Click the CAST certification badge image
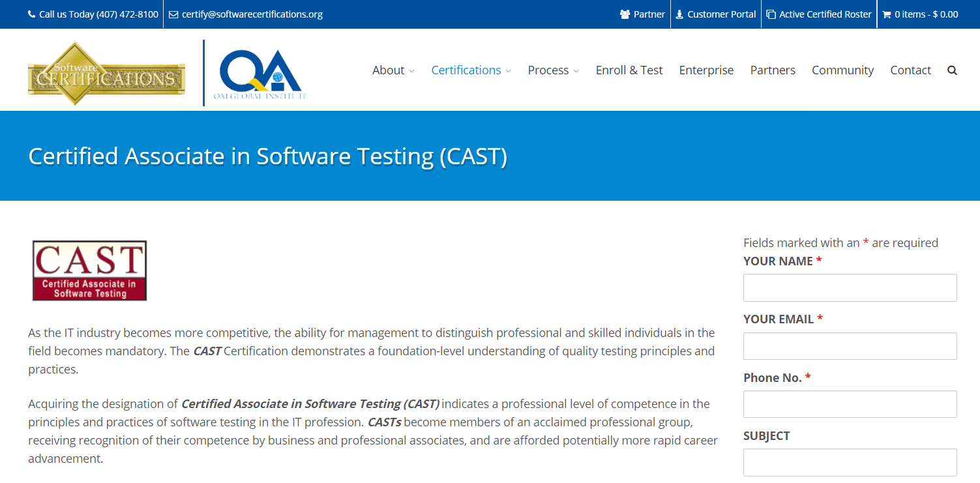980x483 pixels. pyautogui.click(x=89, y=270)
